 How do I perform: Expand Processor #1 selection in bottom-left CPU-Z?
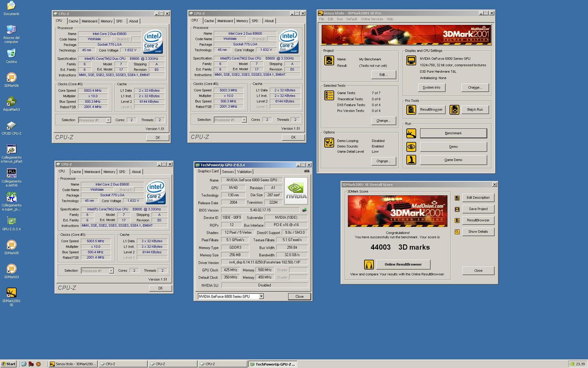coord(111,271)
